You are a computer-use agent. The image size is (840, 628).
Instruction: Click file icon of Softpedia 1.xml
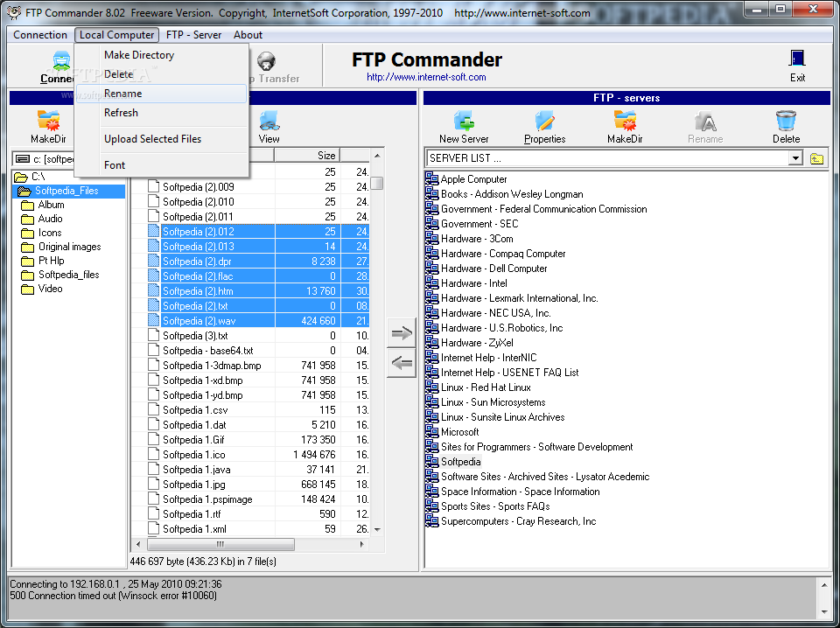[x=154, y=528]
